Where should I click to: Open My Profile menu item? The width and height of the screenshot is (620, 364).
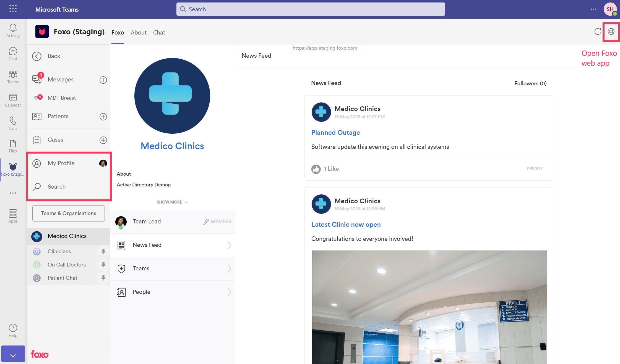[x=69, y=163]
